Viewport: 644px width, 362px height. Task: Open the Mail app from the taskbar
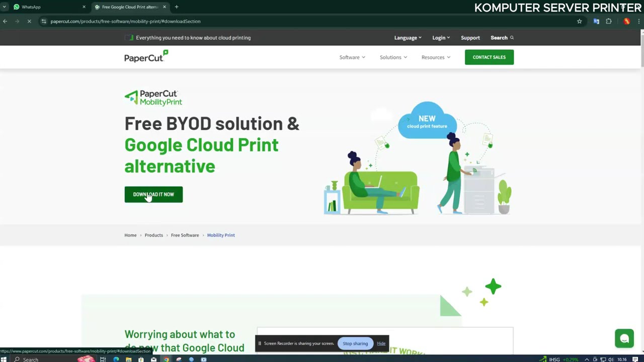153,359
